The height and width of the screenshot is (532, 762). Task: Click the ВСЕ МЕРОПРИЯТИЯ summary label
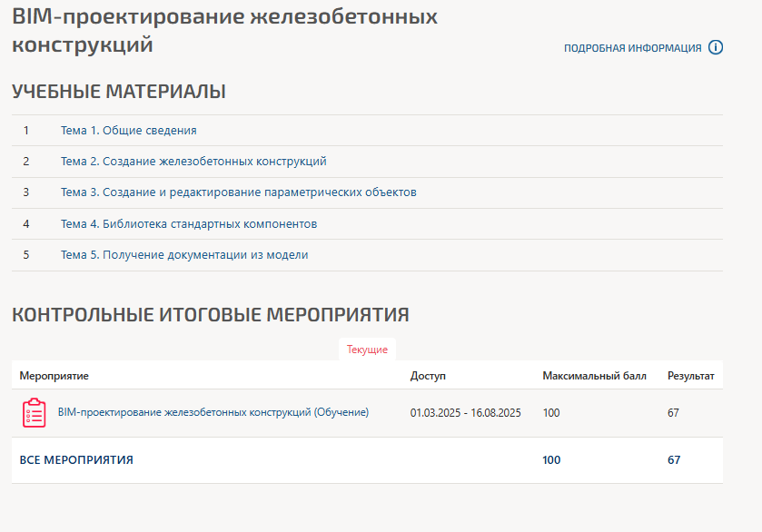76,460
